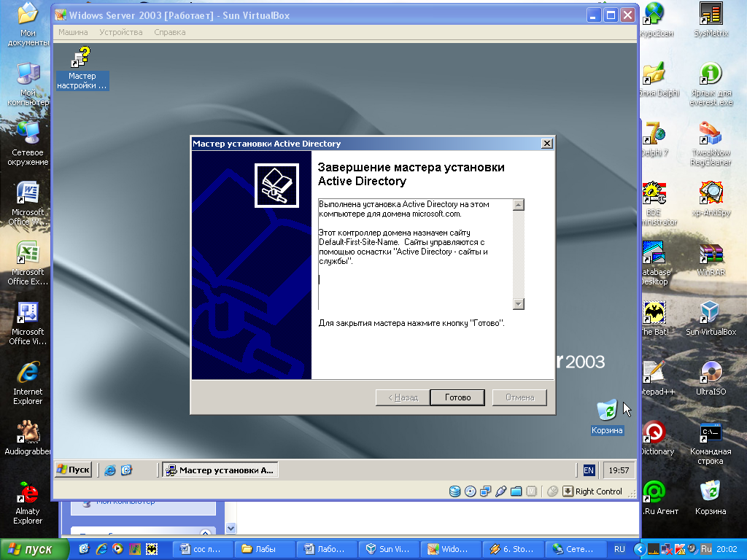Select the Мой компьютер host desktop icon

(x=28, y=84)
